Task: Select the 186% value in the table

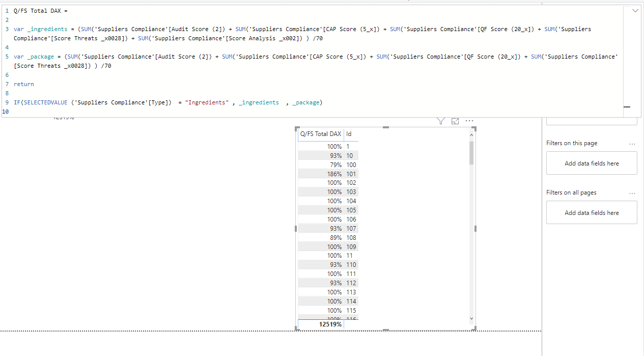Action: pos(334,174)
